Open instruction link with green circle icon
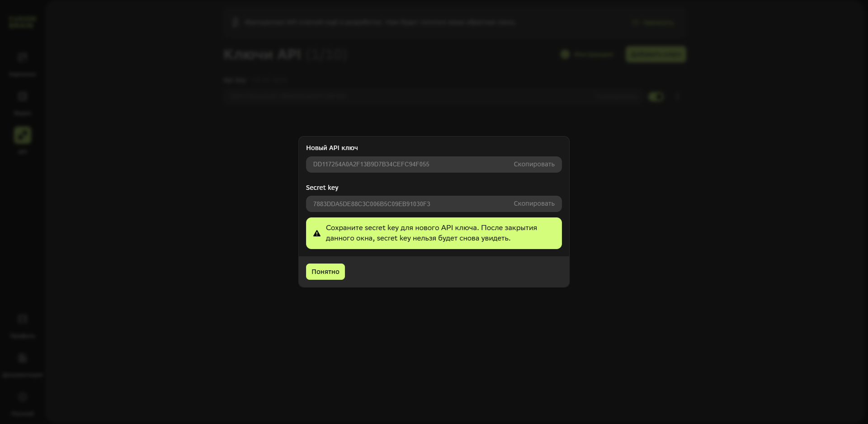The width and height of the screenshot is (868, 424). click(x=588, y=54)
